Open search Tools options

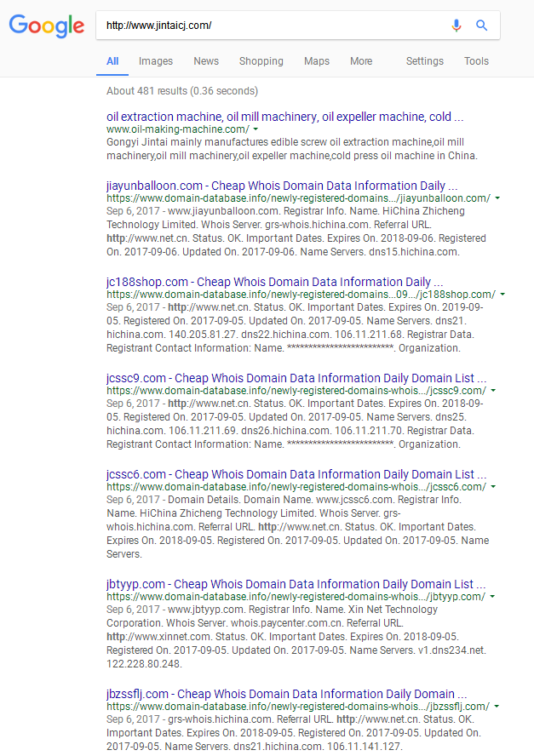tap(476, 61)
